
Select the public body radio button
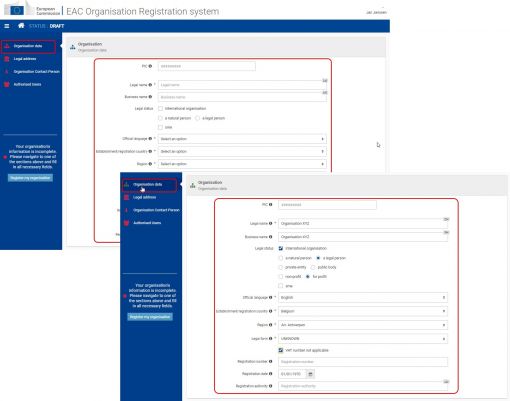tap(313, 267)
